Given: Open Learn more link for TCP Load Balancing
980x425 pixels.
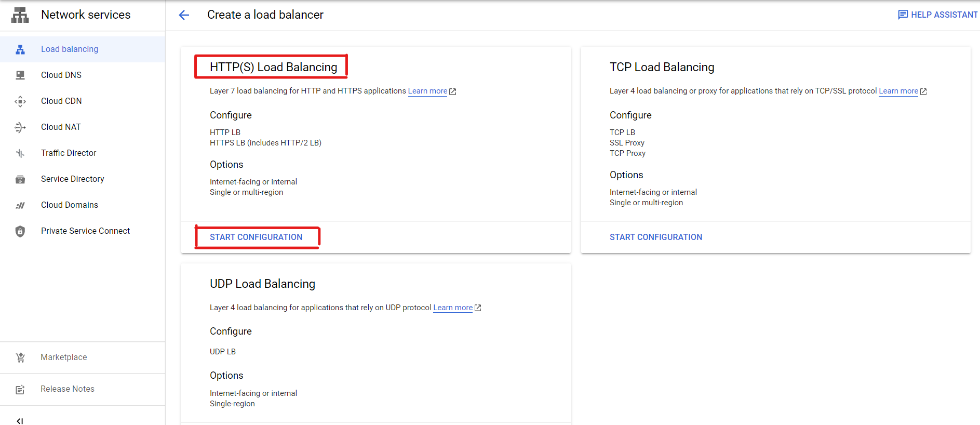Looking at the screenshot, I should (898, 91).
